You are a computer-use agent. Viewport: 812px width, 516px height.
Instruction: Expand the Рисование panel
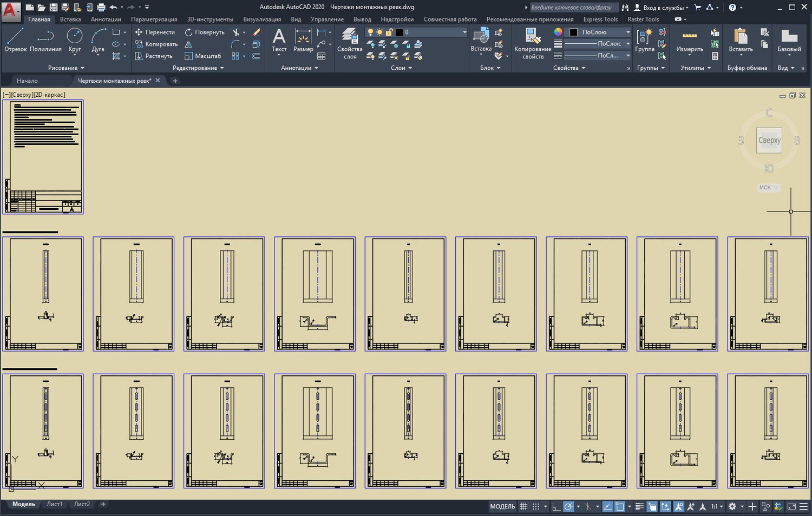pos(66,68)
